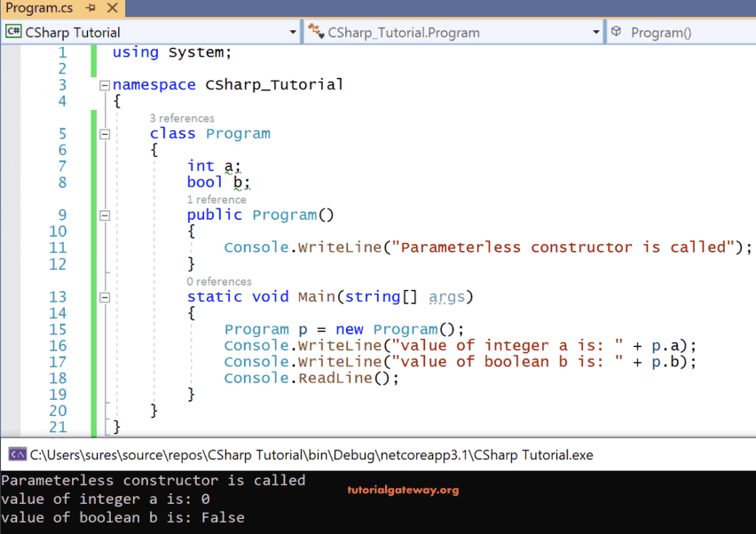This screenshot has height=534, width=756.
Task: Click the C# project icon in the navigation bar
Action: [x=15, y=30]
